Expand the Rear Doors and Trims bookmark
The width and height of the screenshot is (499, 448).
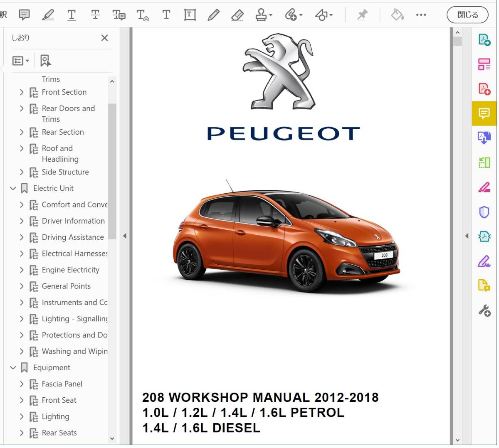[22, 108]
